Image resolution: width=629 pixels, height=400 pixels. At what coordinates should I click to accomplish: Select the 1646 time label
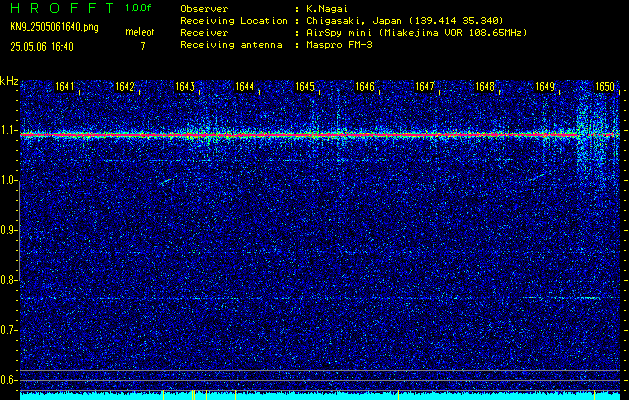click(365, 87)
